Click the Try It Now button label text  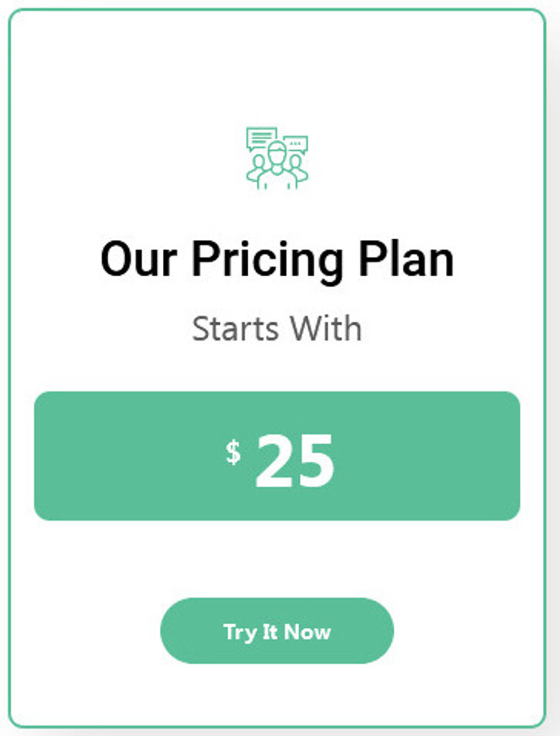pos(277,631)
